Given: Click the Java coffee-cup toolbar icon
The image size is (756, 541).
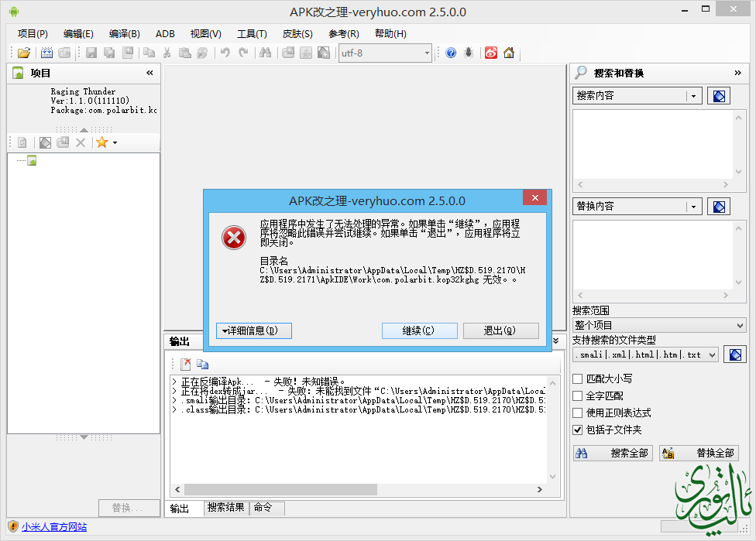Looking at the screenshot, I should point(306,53).
